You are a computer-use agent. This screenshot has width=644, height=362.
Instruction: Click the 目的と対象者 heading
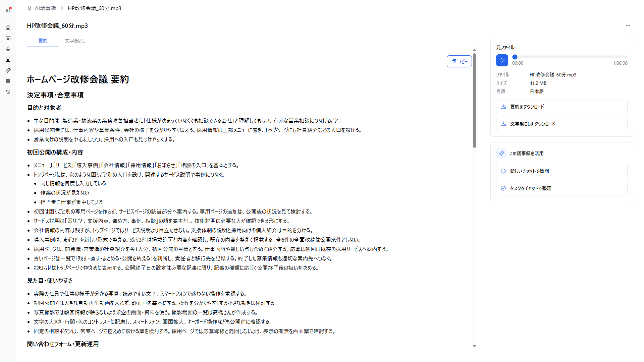(44, 108)
